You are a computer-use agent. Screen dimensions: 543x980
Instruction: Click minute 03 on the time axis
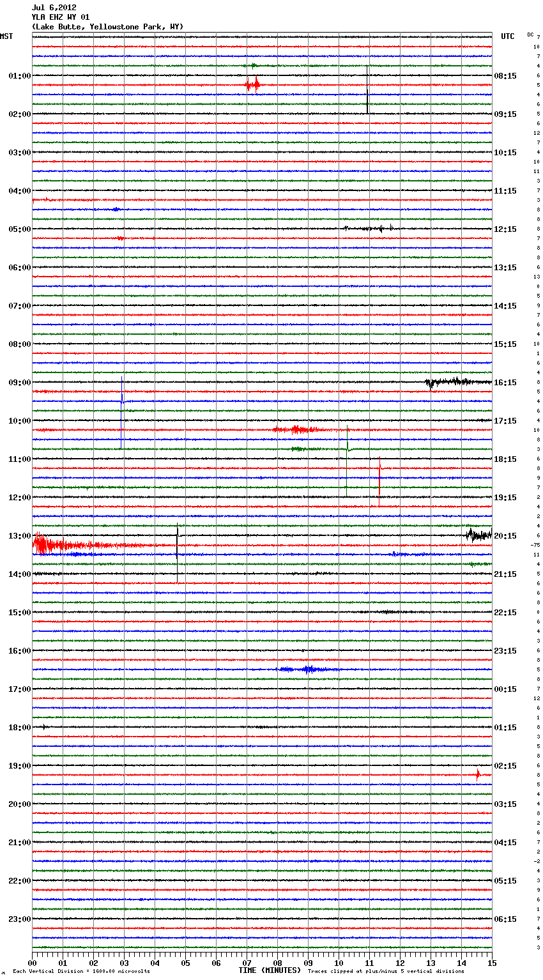(x=124, y=963)
